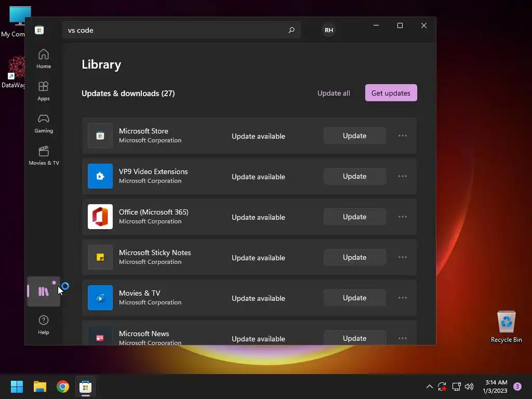Click the sync status tray icon
This screenshot has height=399, width=532.
pos(442,387)
